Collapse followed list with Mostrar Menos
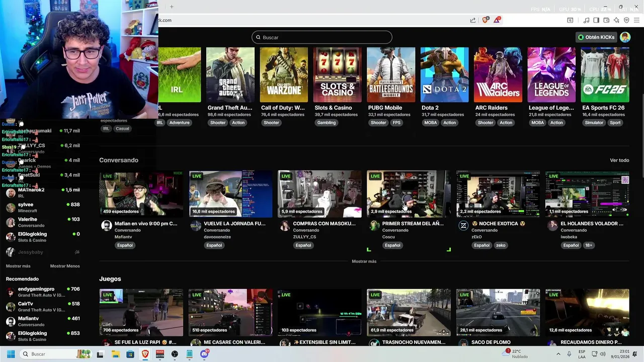Image resolution: width=644 pixels, height=362 pixels. point(65,266)
